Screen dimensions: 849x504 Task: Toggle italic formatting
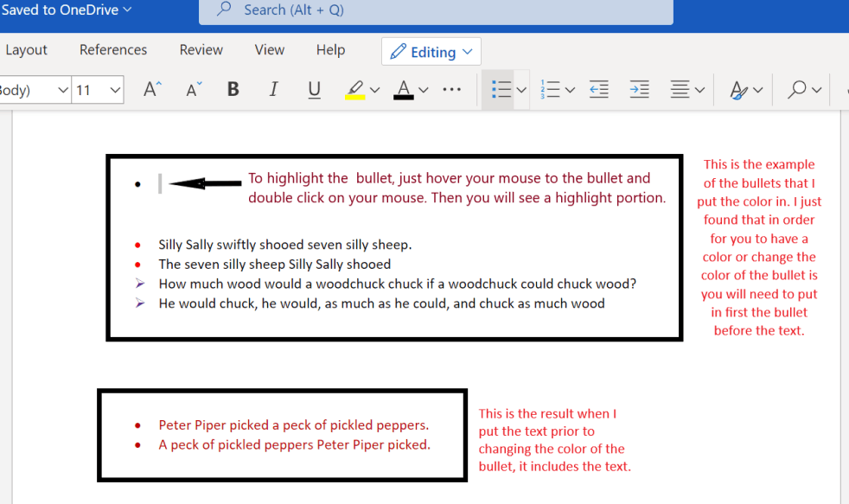click(274, 89)
